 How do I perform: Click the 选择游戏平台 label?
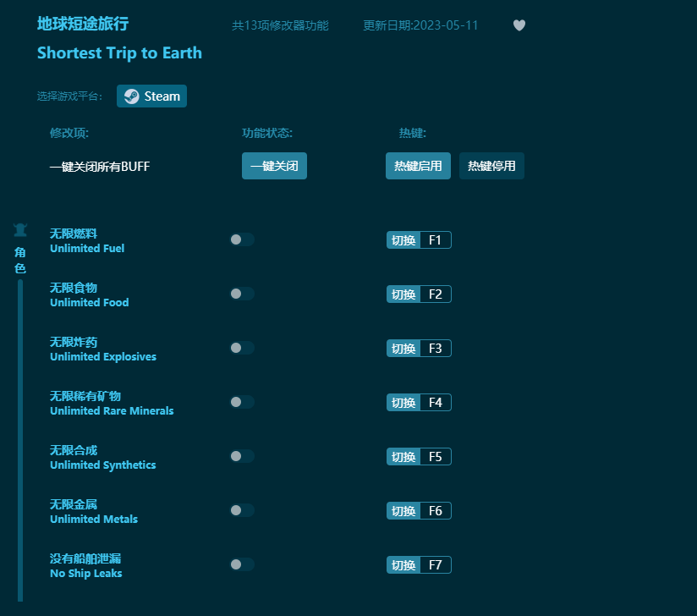(70, 96)
